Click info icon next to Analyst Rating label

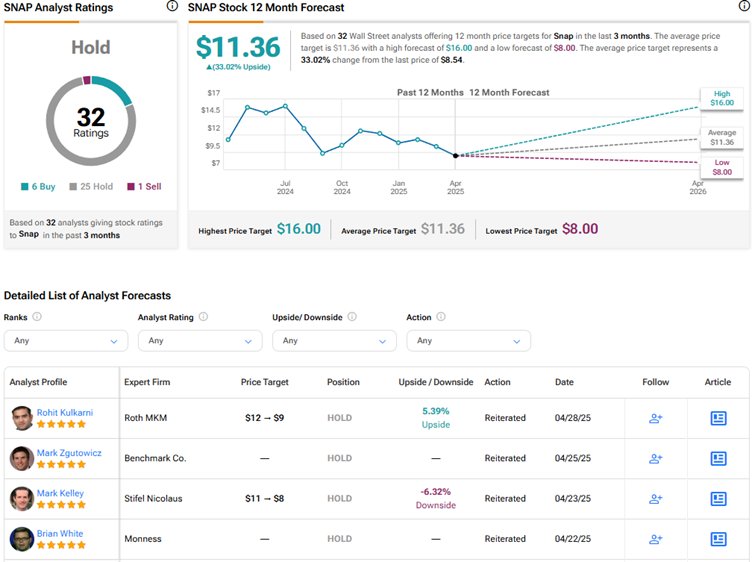tap(203, 317)
